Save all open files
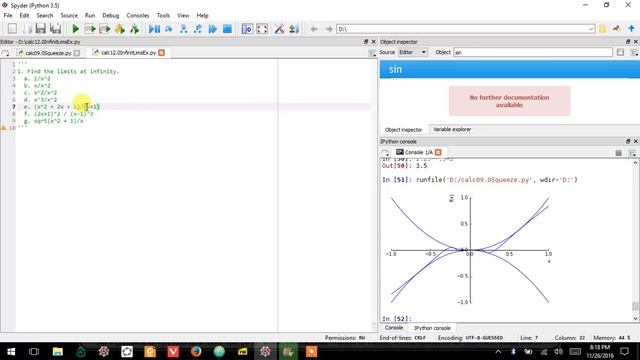640x360 pixels. (x=56, y=29)
